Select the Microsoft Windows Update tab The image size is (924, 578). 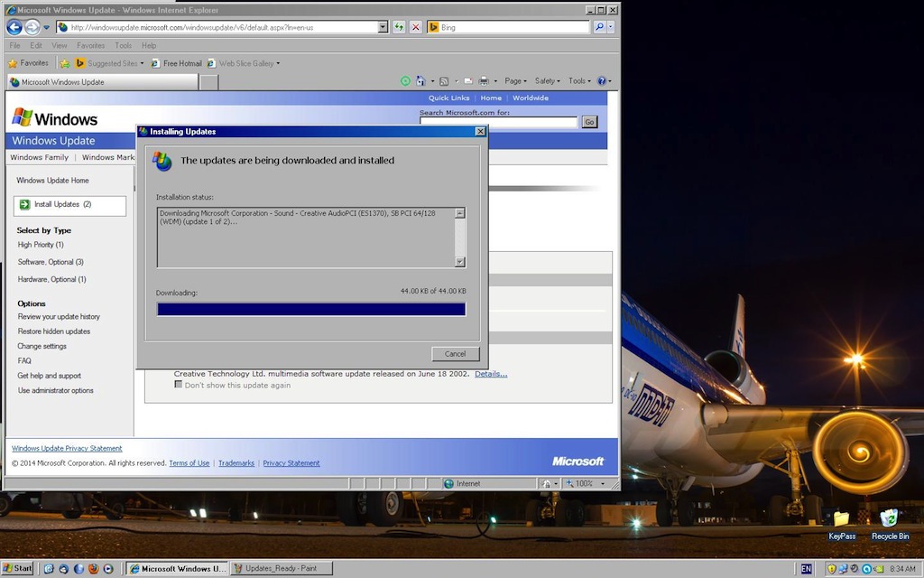coord(102,82)
